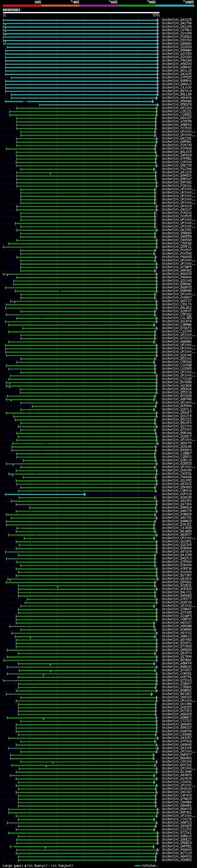Image resolution: width=197 pixels, height=868 pixels.
Task: Select hit label UniRef100_B9IL28
Action: click(x=177, y=71)
